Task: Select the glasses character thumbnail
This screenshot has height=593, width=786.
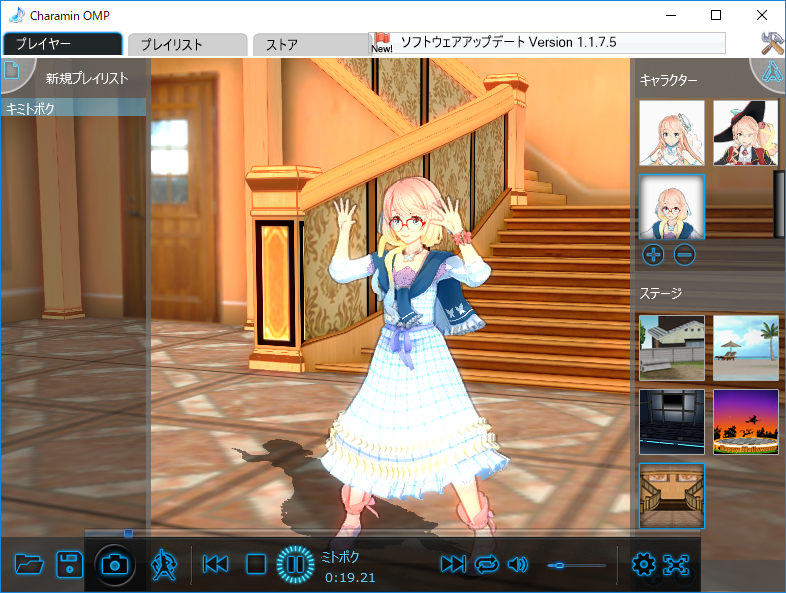Action: coord(672,207)
